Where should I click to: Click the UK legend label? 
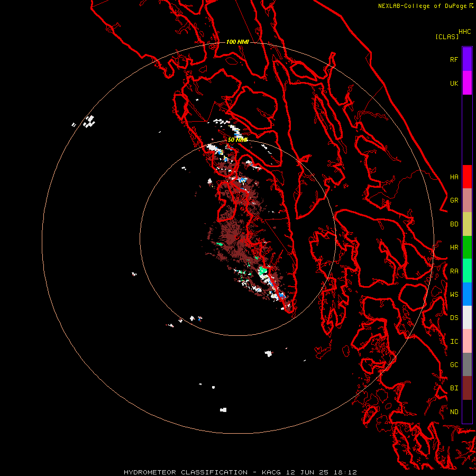click(x=454, y=83)
